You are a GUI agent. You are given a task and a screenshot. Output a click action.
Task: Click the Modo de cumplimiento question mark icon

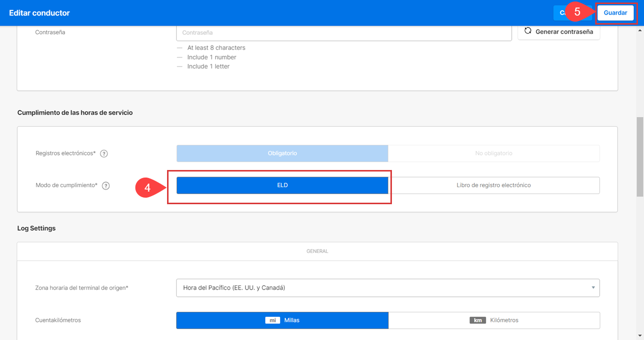(x=106, y=186)
